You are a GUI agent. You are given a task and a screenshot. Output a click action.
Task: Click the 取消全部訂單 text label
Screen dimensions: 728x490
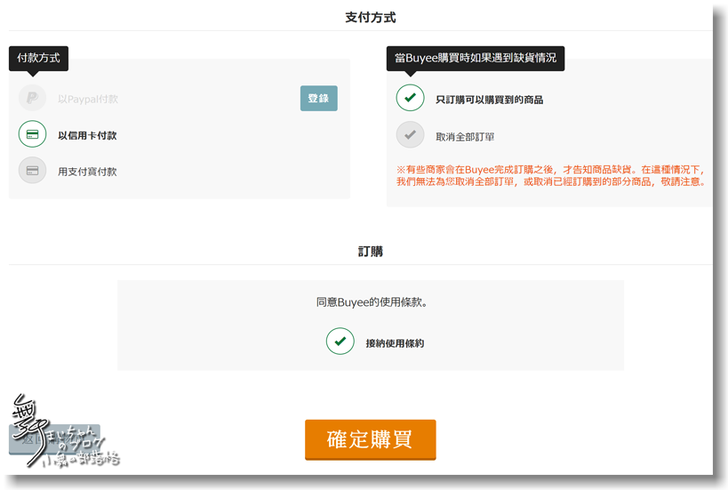coord(465,137)
